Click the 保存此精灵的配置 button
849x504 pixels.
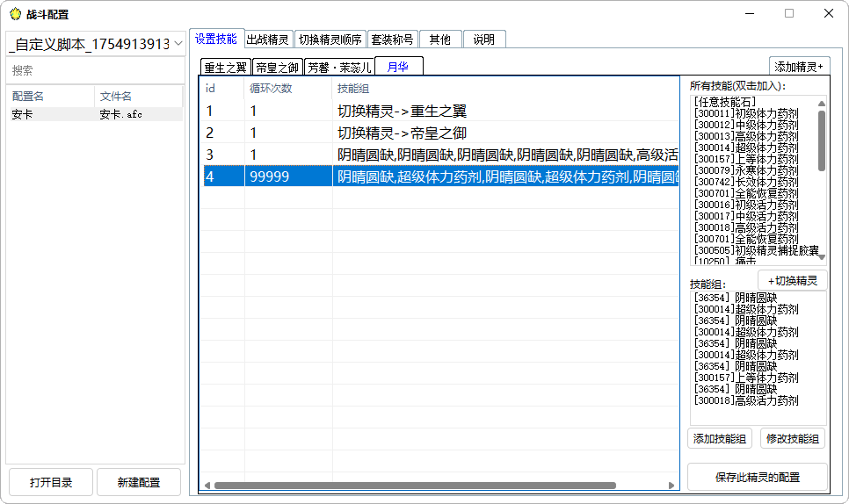pyautogui.click(x=758, y=477)
